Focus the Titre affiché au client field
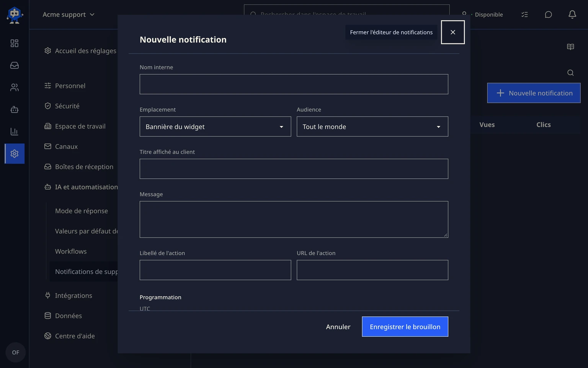588x368 pixels. click(294, 169)
